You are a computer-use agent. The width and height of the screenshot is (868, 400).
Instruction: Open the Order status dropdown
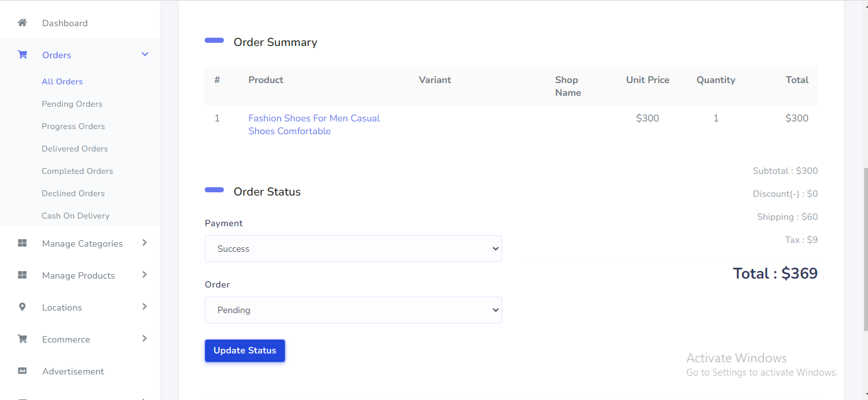click(353, 310)
